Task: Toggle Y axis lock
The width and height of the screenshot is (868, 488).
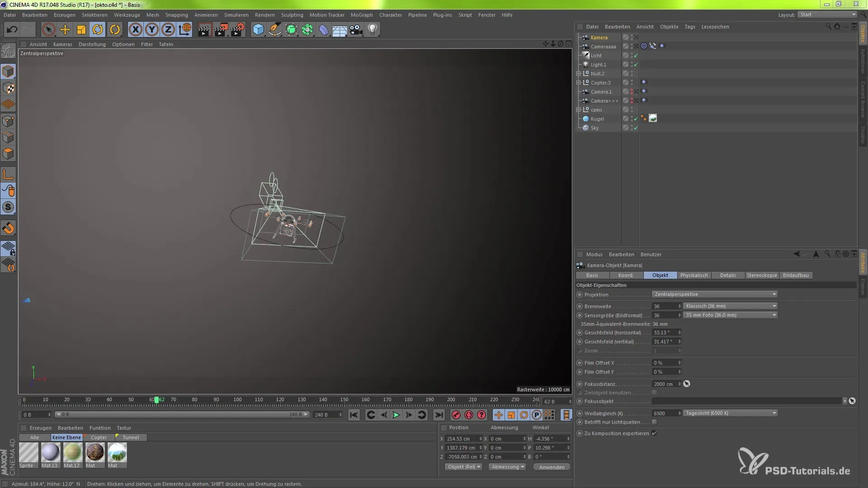Action: [152, 30]
